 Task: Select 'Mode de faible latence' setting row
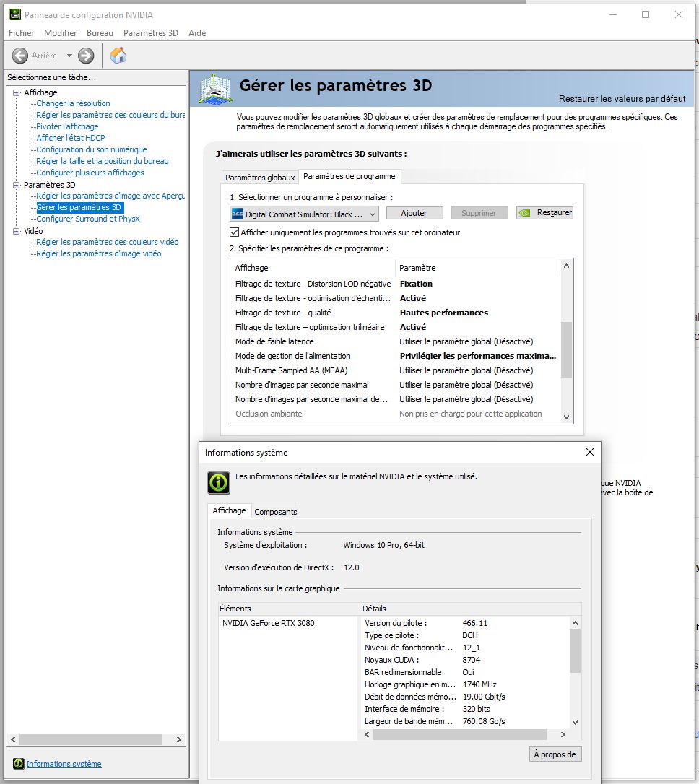[x=395, y=342]
